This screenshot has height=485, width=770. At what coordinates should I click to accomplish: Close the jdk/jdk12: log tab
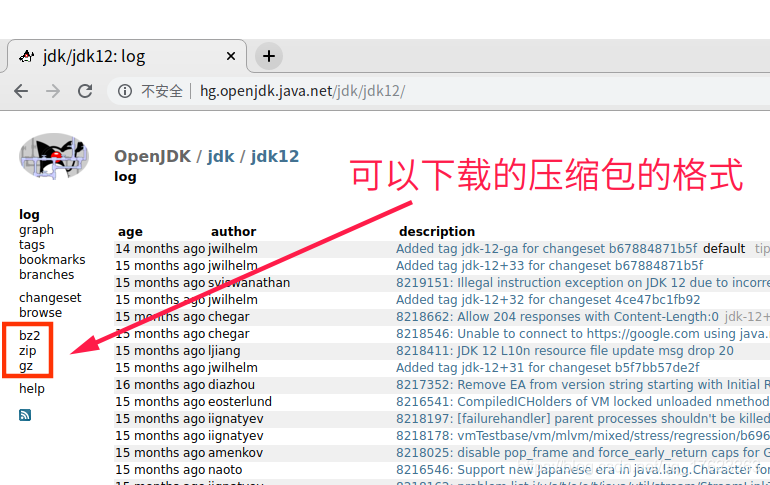click(230, 56)
